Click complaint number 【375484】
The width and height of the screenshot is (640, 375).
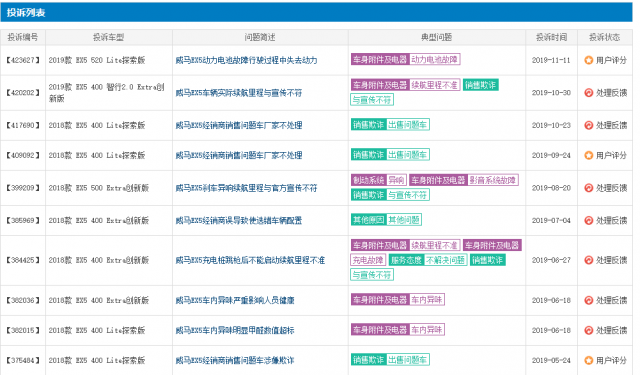coord(23,361)
